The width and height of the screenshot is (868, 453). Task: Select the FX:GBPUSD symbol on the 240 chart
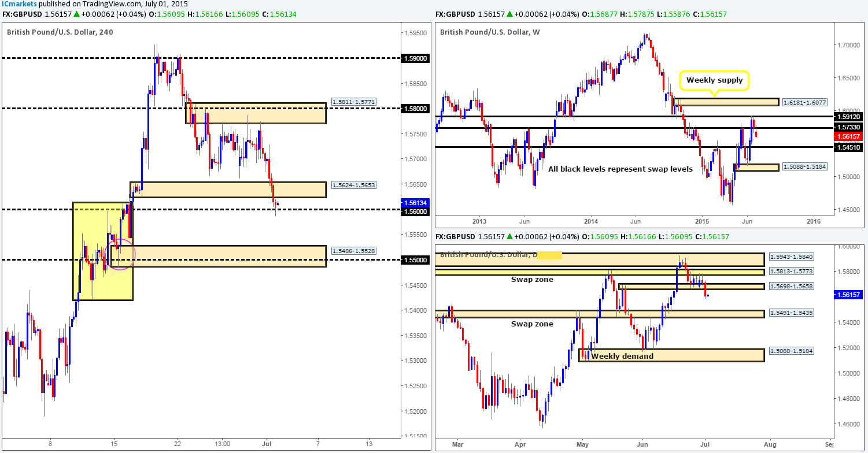(x=23, y=14)
